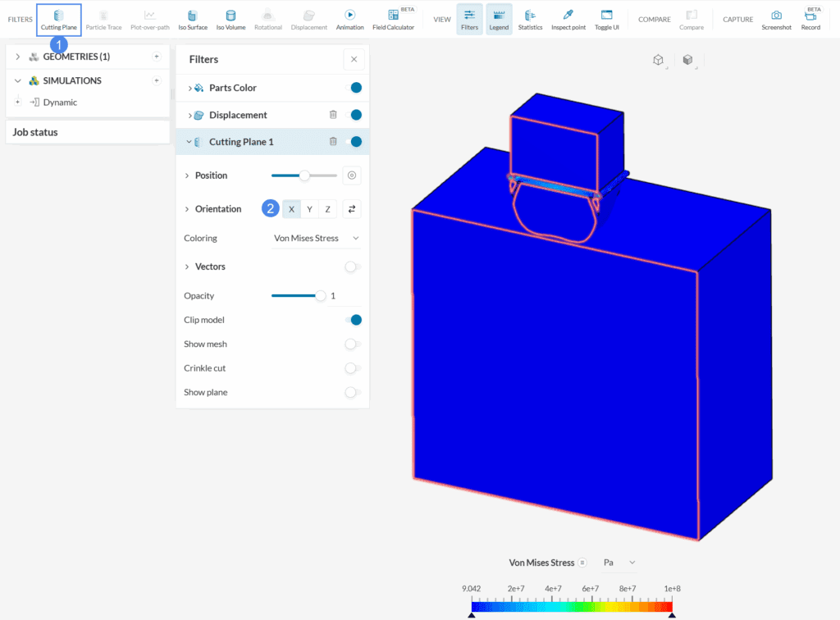Expand the Orientation section
Viewport: 840px width, 620px height.
187,208
